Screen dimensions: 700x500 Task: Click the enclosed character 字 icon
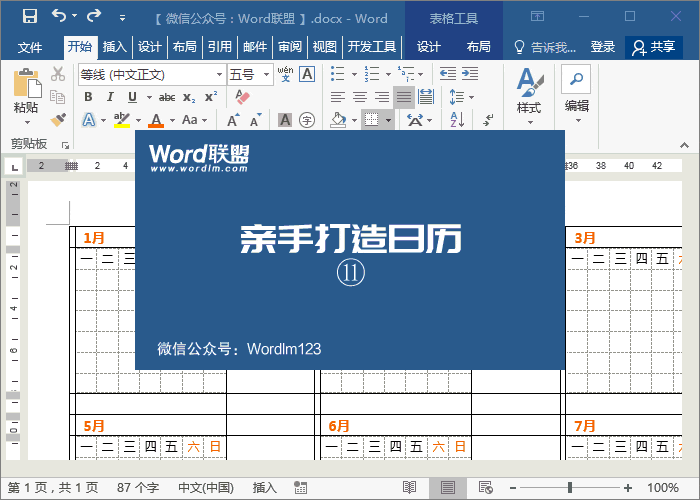(307, 120)
